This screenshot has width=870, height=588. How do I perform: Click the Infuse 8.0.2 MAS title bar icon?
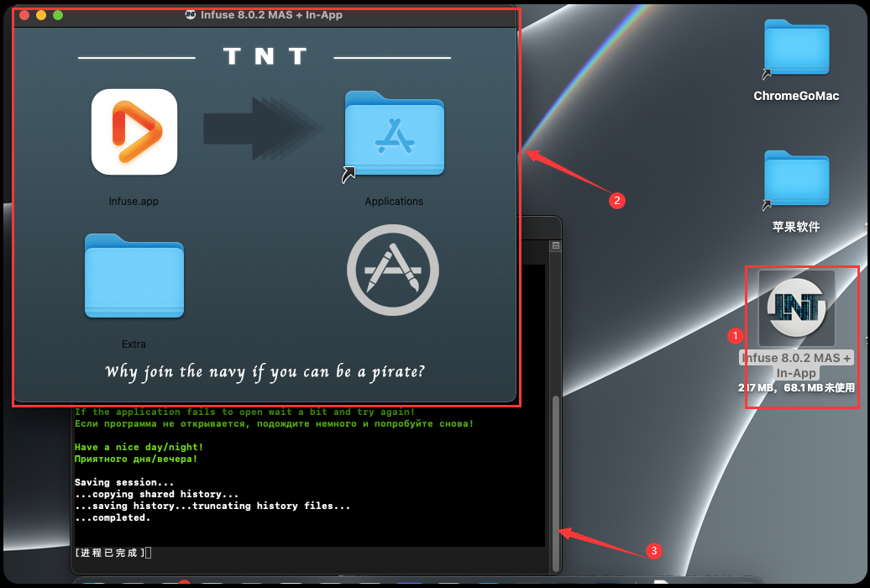coord(191,15)
